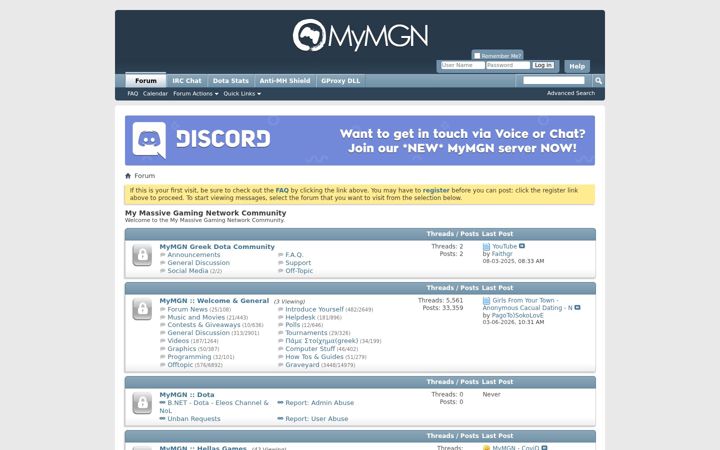Select the Forum tab
Screen dimensions: 720x450
click(x=146, y=80)
